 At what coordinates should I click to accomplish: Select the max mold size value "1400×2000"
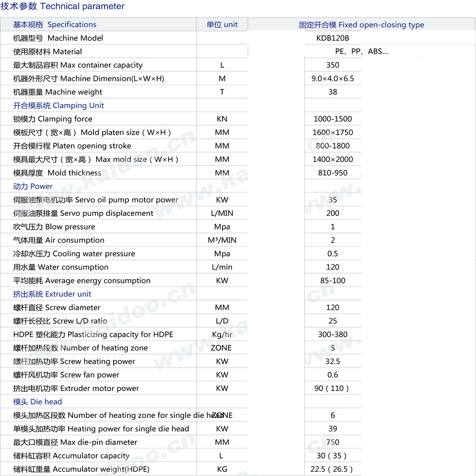coord(333,159)
